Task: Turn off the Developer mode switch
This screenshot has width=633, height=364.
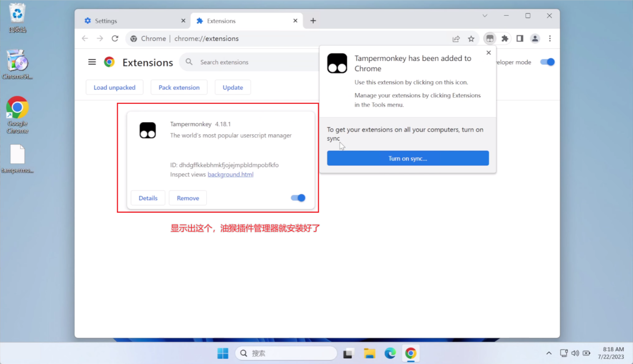Action: click(548, 62)
